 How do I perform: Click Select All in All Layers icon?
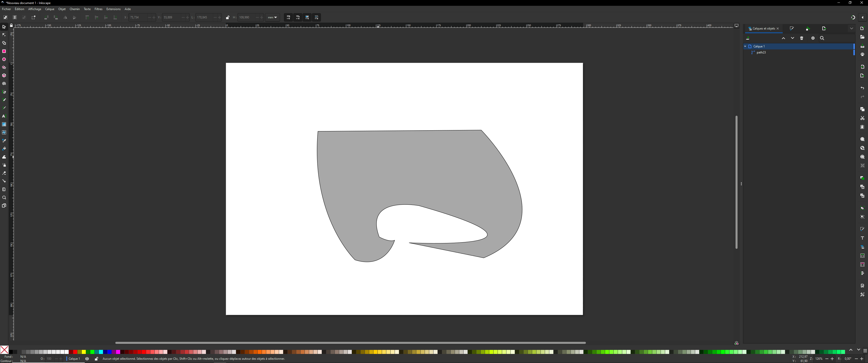pyautogui.click(x=15, y=17)
